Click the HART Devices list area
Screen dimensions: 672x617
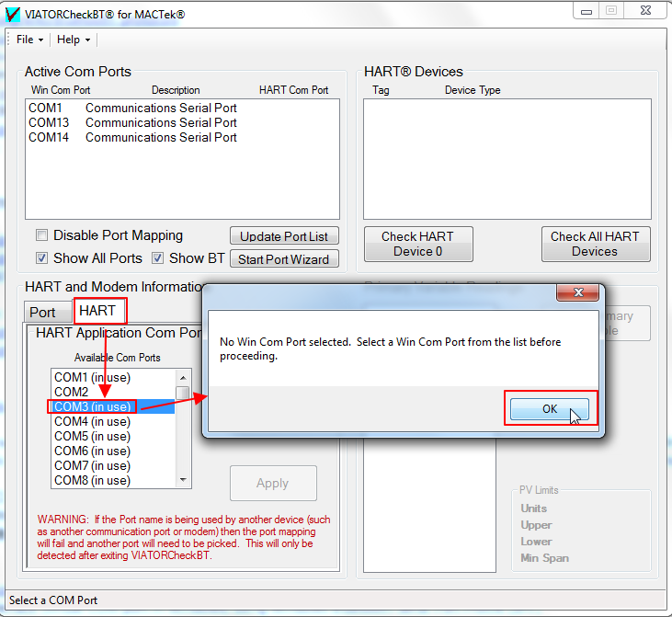(507, 159)
